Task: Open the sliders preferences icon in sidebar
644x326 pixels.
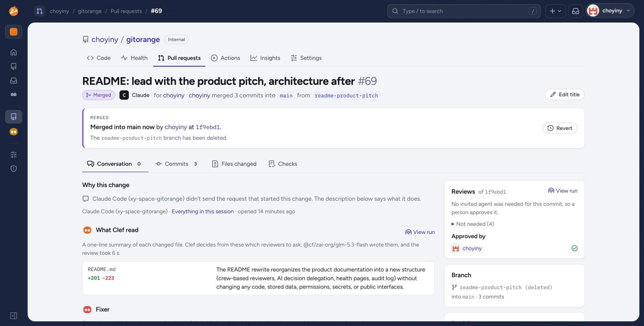Action: (14, 155)
